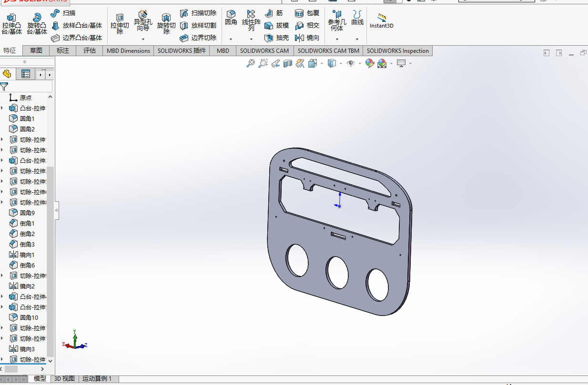The width and height of the screenshot is (588, 385).
Task: Choose the 相交 intersect tool
Action: tap(307, 25)
